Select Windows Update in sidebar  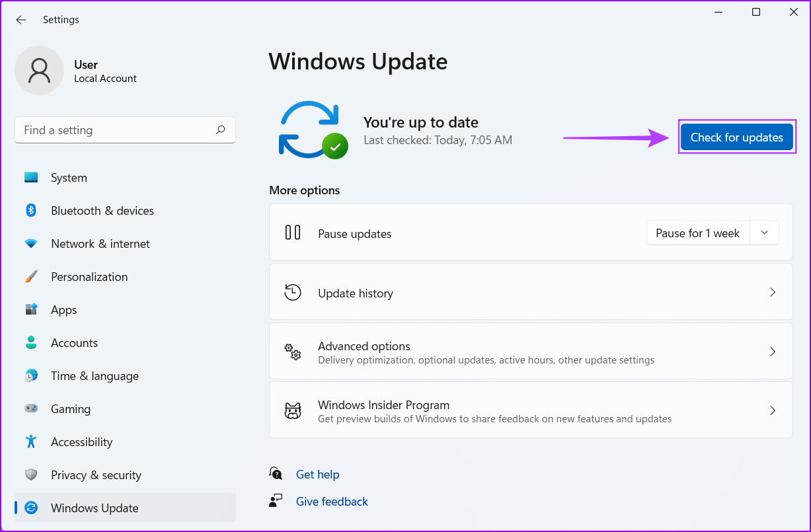pyautogui.click(x=125, y=508)
